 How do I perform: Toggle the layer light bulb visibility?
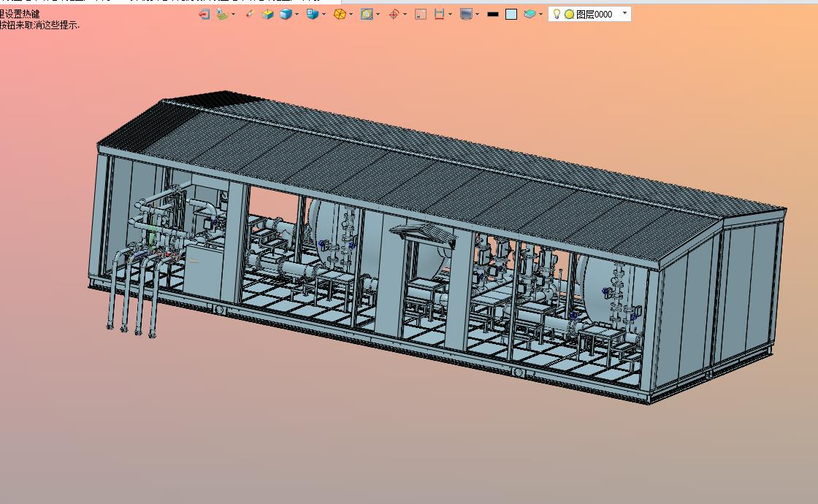(x=557, y=14)
